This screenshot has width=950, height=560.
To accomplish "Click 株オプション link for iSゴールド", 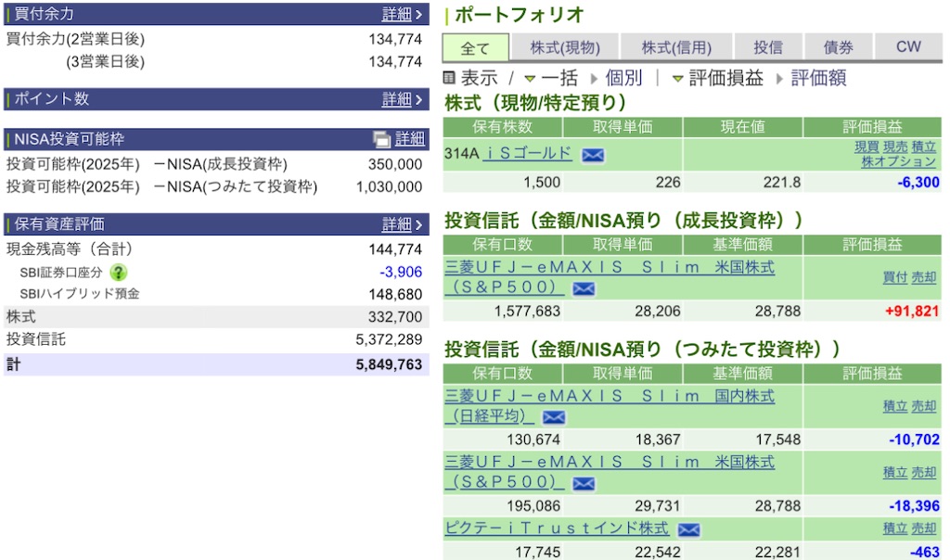I will coord(898,161).
